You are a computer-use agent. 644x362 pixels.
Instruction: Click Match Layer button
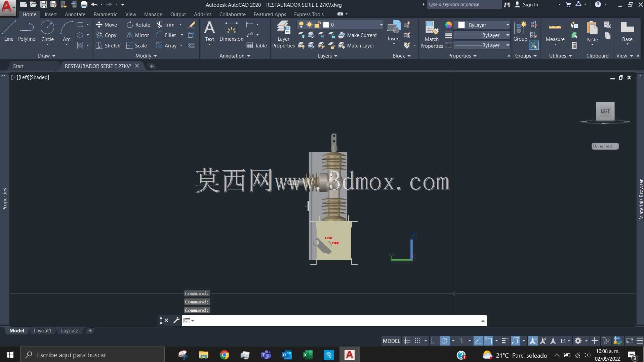(356, 45)
